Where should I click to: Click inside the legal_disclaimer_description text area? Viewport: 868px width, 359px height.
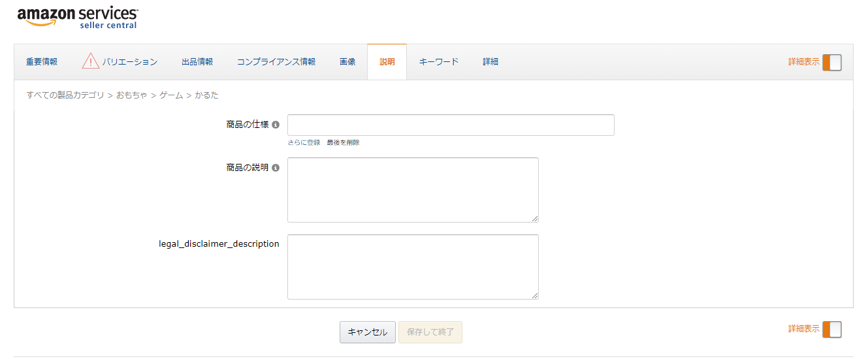point(413,267)
